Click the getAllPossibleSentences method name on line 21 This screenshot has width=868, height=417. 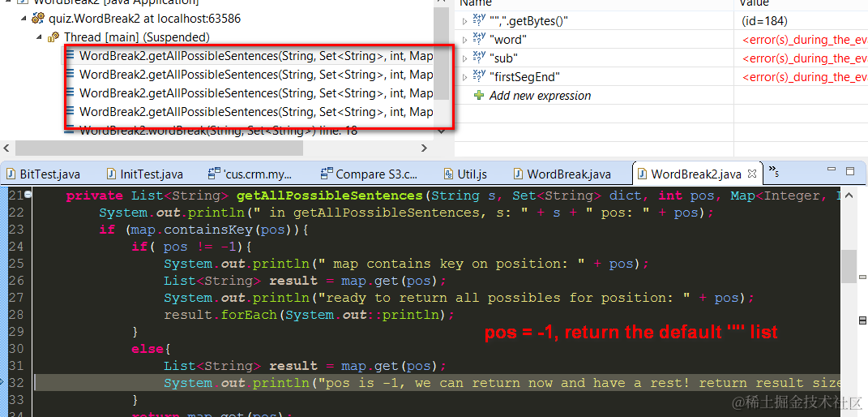click(329, 196)
